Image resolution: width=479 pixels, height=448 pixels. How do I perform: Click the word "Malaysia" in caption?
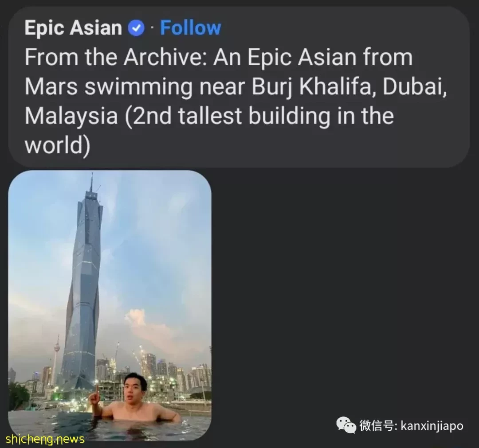tap(71, 116)
